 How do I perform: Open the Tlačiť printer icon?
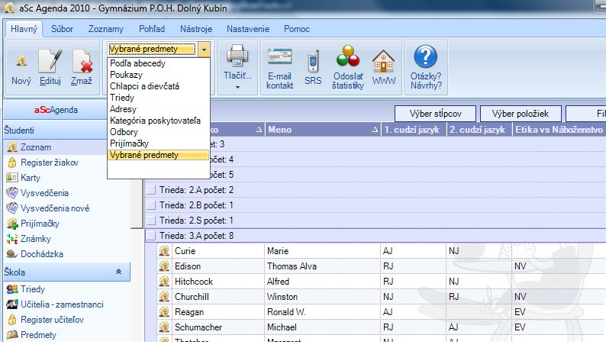(237, 56)
